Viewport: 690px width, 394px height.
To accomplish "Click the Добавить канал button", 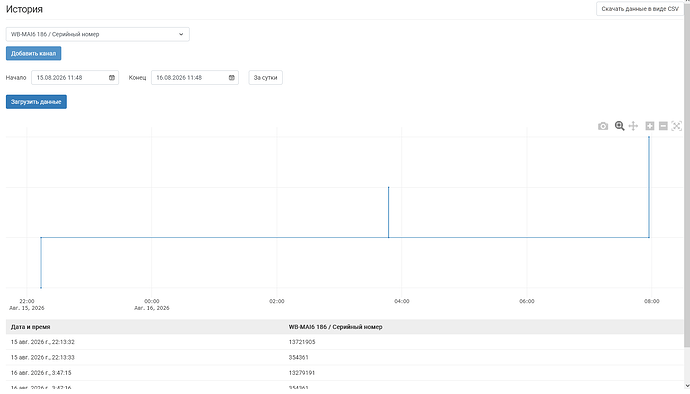I will point(33,53).
